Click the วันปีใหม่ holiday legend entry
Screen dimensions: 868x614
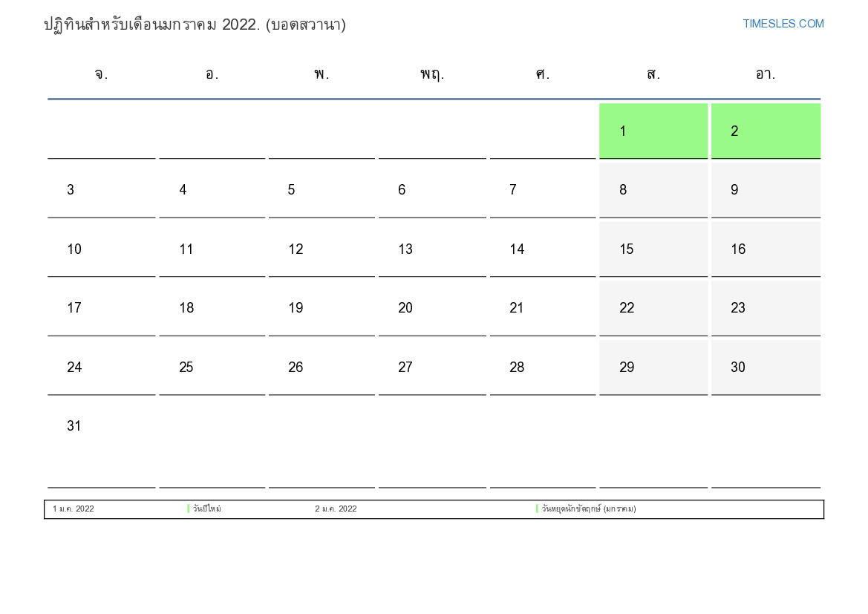[207, 509]
